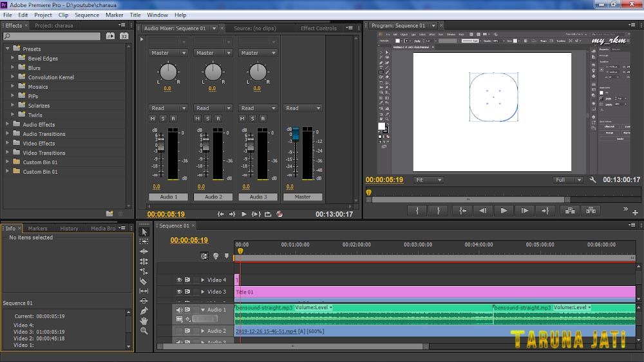644x362 pixels.
Task: Collapse the Presets folder
Action: [7, 48]
